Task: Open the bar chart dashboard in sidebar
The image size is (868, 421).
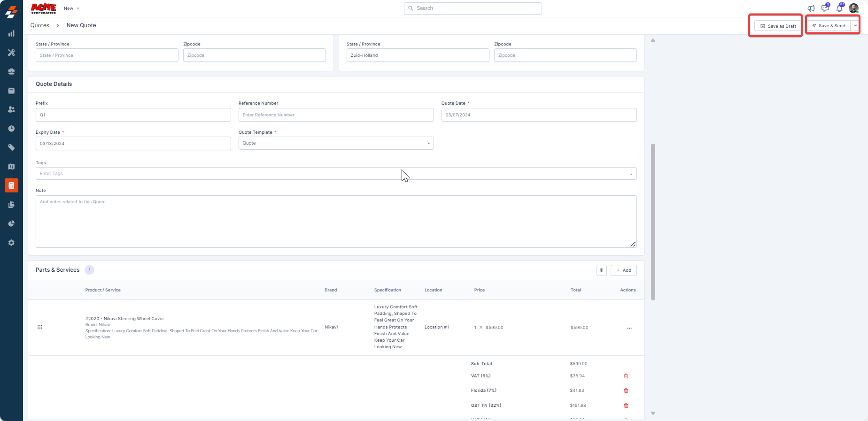Action: tap(11, 34)
